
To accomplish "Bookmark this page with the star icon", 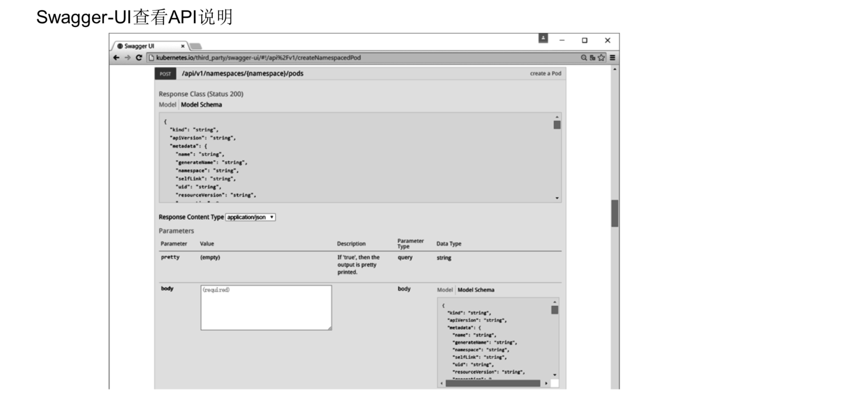I will tap(602, 58).
